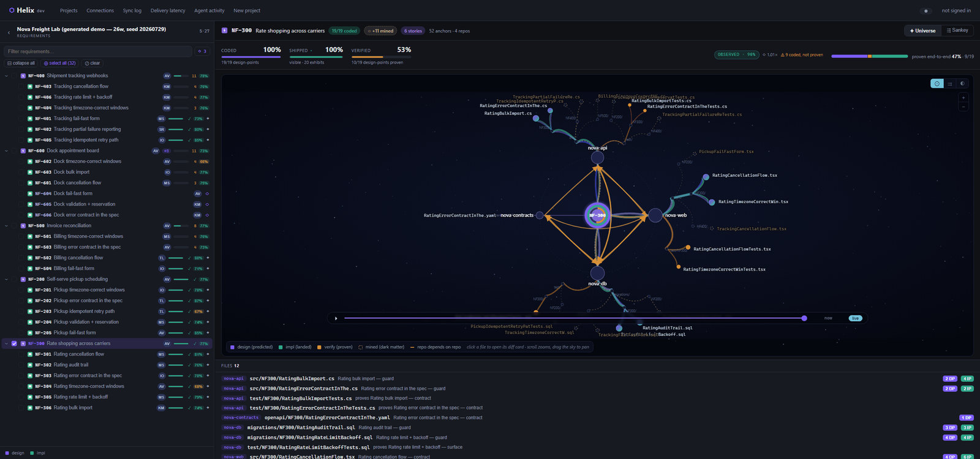Click the collapse all button
The width and height of the screenshot is (980, 459).
point(21,63)
